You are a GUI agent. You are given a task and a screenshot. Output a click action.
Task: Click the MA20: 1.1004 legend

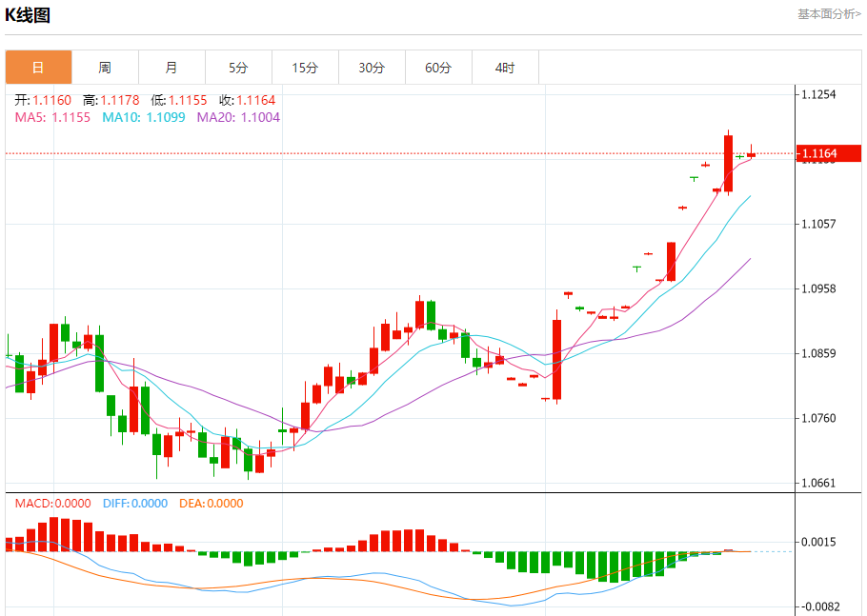pos(238,117)
